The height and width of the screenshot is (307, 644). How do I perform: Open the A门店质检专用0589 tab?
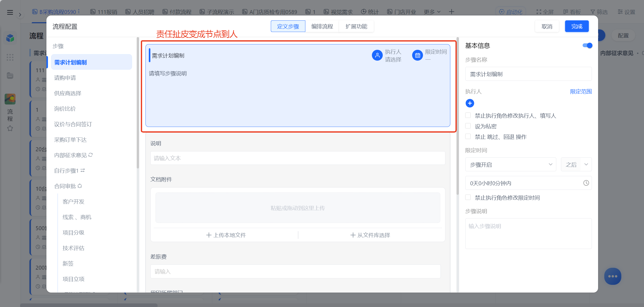270,12
